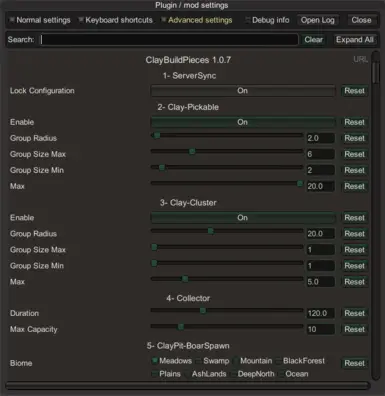Reset Clay-Pickable Group Size Max
This screenshot has width=385, height=396.
tap(354, 154)
